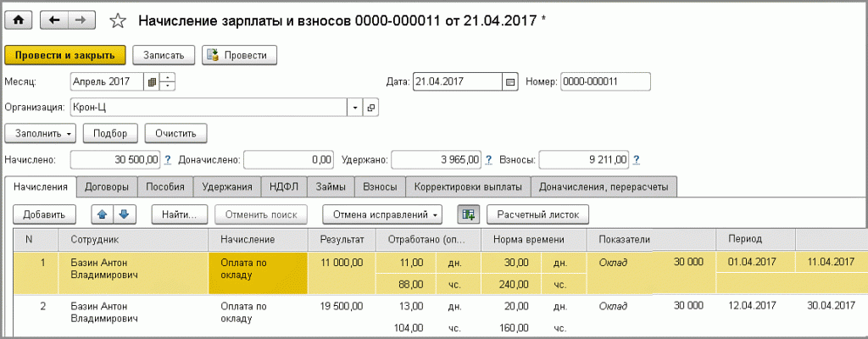Viewport: 868px width, 339px height.
Task: Open month selection grid icon for Месяц
Action: 152,82
